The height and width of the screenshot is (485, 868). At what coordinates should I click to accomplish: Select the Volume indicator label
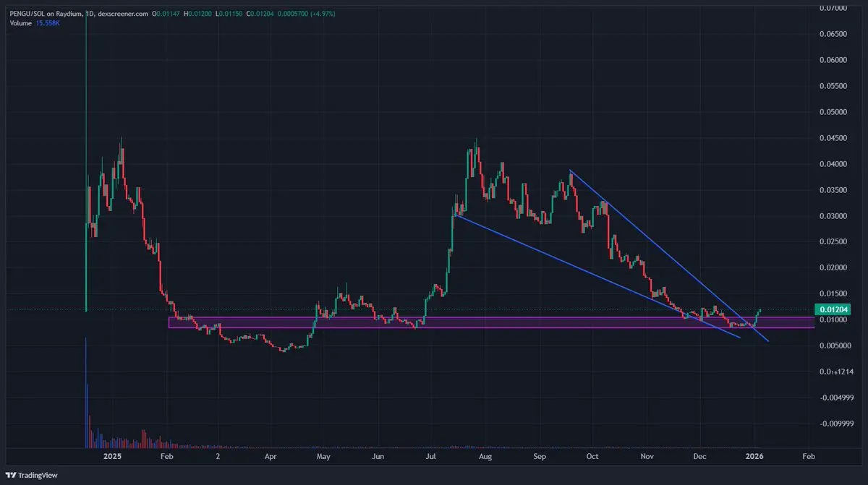(x=21, y=23)
